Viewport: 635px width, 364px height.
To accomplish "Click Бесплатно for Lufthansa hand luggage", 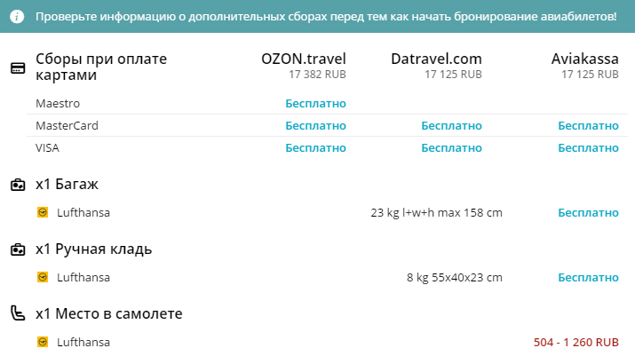I will point(588,277).
